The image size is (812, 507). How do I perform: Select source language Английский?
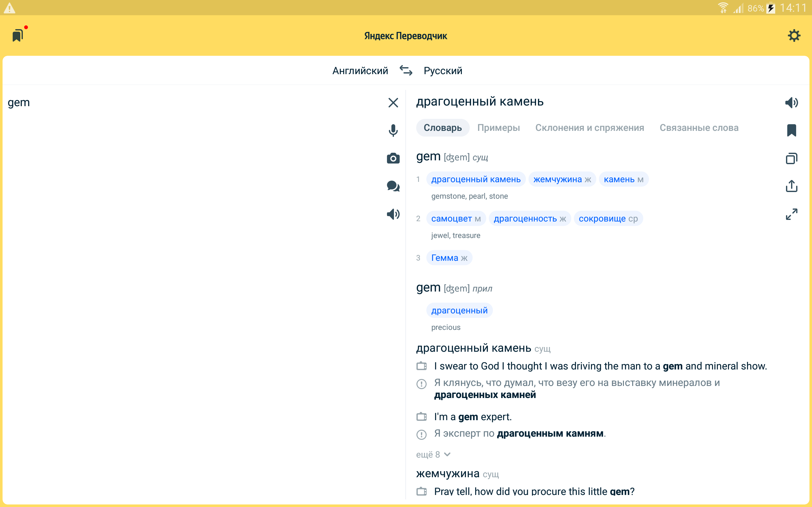click(x=360, y=71)
